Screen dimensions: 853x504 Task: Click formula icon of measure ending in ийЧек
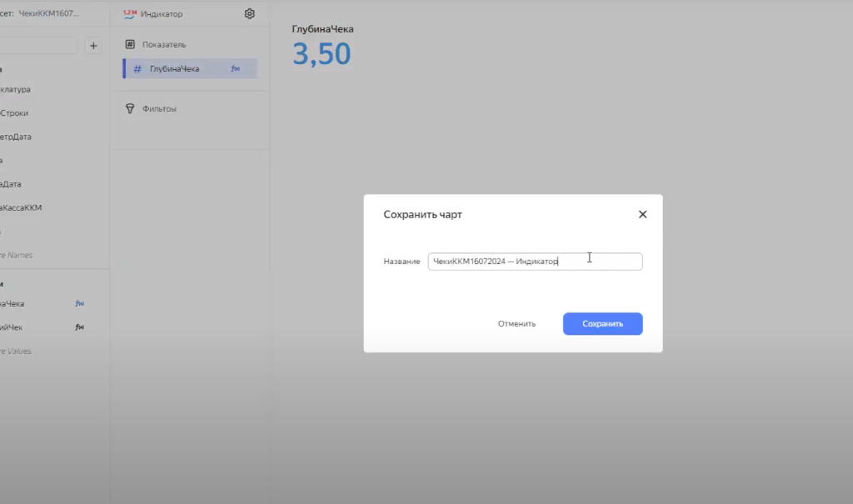click(x=80, y=327)
